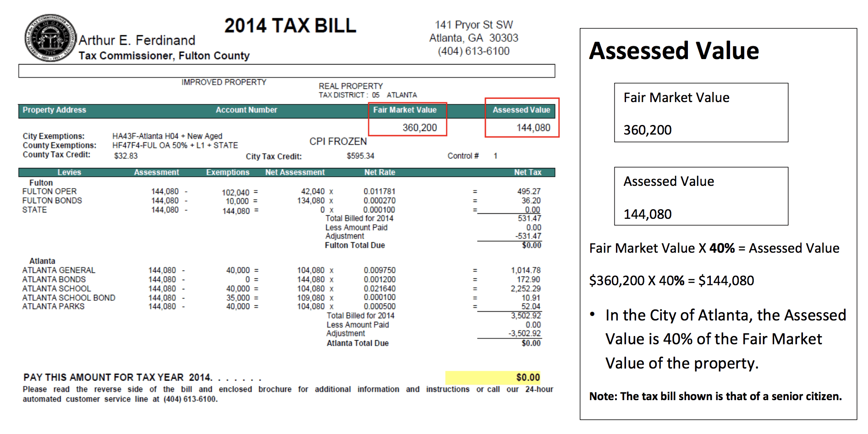Click 'Tax Commissioner, Fulton County' text
The image size is (868, 434).
[164, 56]
